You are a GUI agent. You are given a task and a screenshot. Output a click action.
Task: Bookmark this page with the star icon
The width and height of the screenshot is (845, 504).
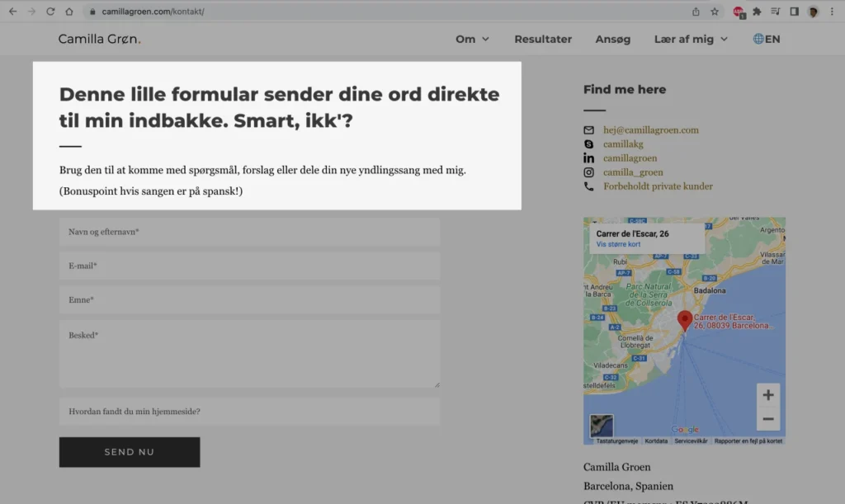tap(715, 12)
